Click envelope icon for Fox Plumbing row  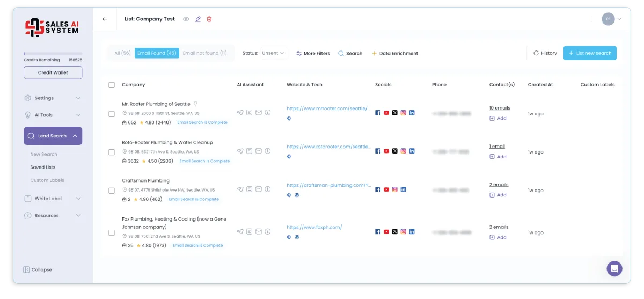coord(258,231)
